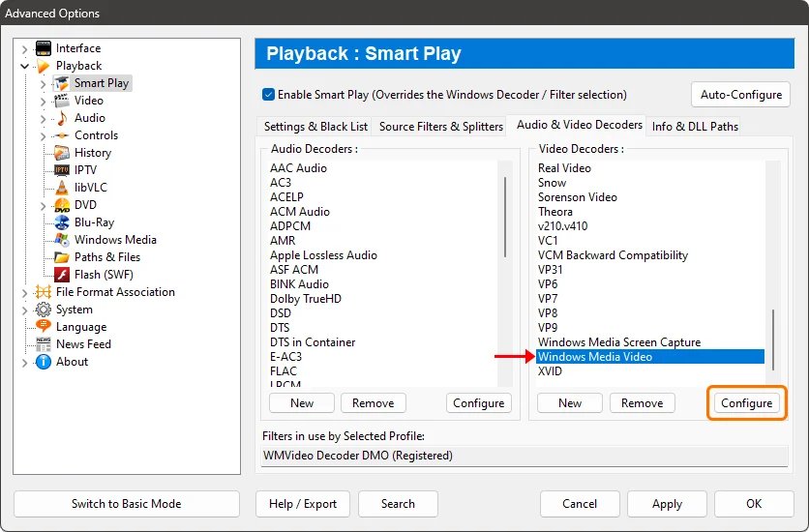This screenshot has height=532, width=809.
Task: Open the Info & DLL Paths tab
Action: coord(695,127)
